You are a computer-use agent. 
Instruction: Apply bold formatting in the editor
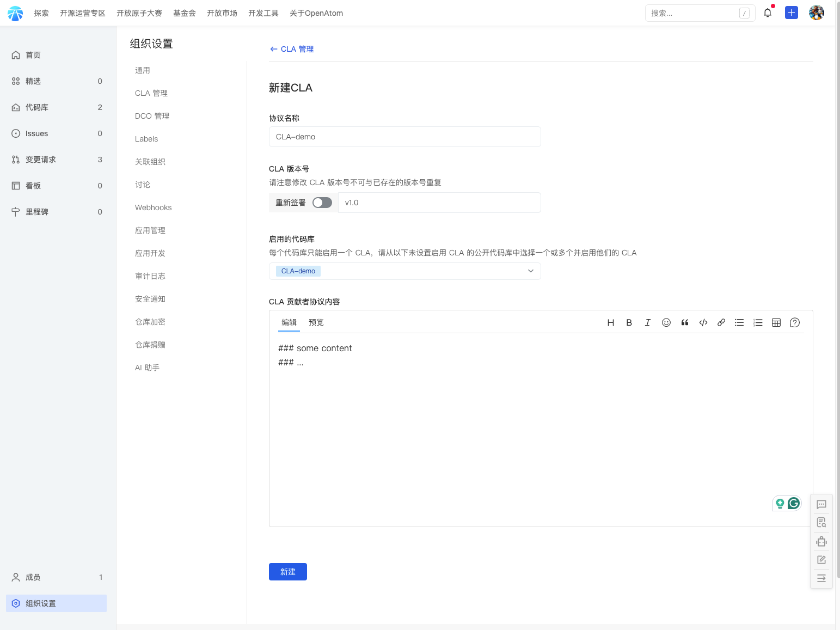pyautogui.click(x=629, y=323)
